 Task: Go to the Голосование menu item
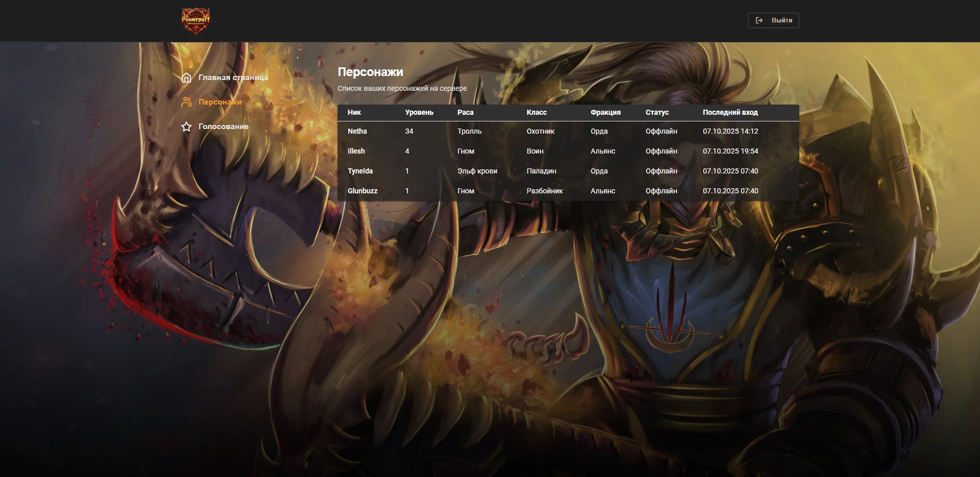point(224,127)
